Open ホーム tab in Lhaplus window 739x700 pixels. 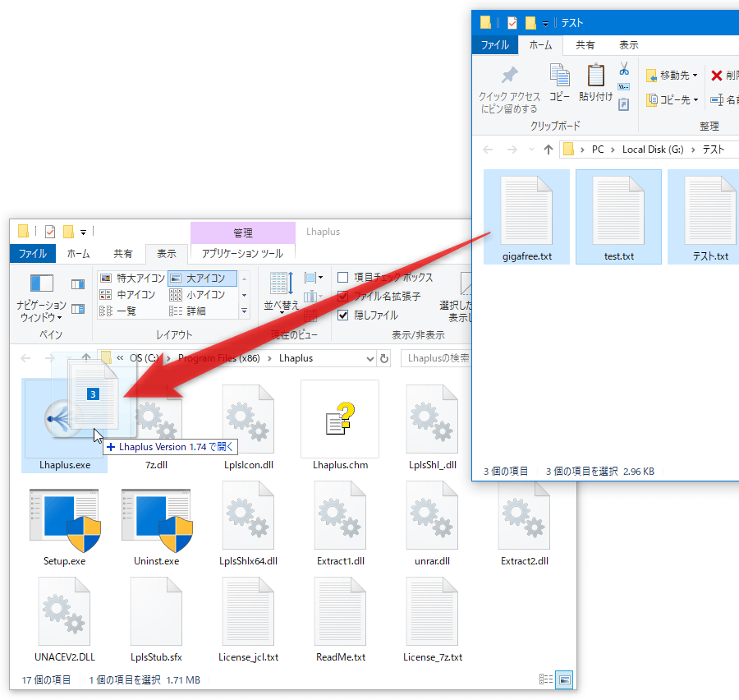[78, 254]
